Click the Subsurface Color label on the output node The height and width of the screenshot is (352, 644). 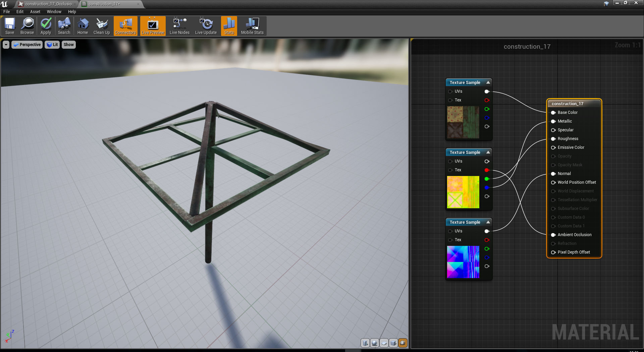[573, 209]
